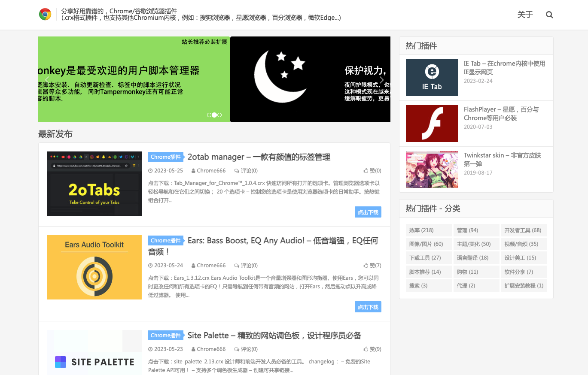588x375 pixels.
Task: Click the 最新发布 section heading
Action: pyautogui.click(x=55, y=134)
